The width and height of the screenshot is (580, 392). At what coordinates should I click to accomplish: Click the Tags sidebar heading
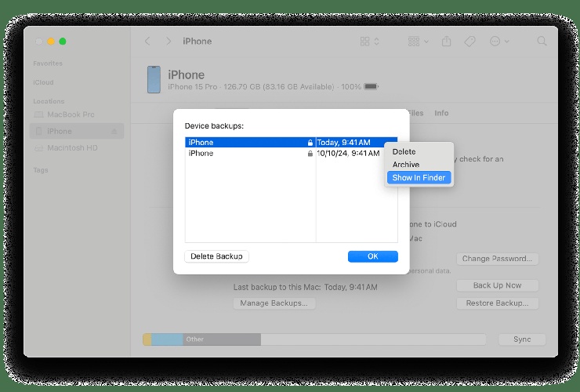pos(41,170)
